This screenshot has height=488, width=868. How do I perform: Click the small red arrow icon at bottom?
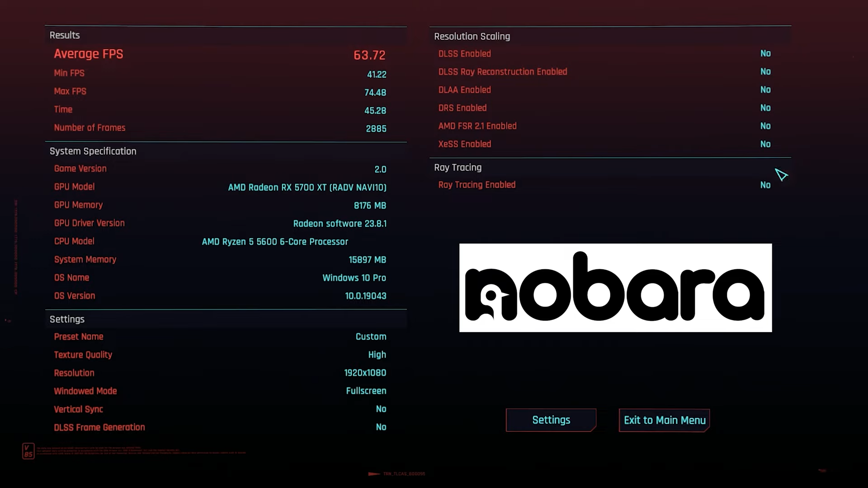click(x=374, y=474)
